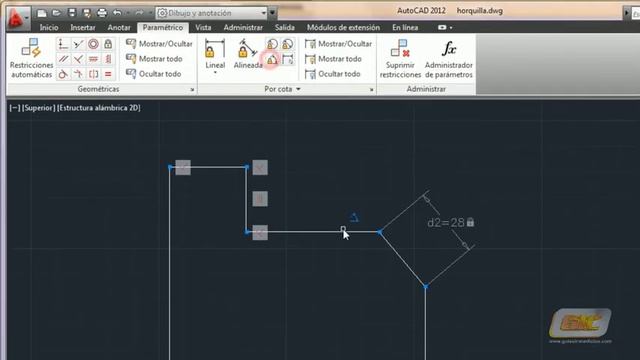Click the Save As icon in quick access

pyautogui.click(x=87, y=13)
